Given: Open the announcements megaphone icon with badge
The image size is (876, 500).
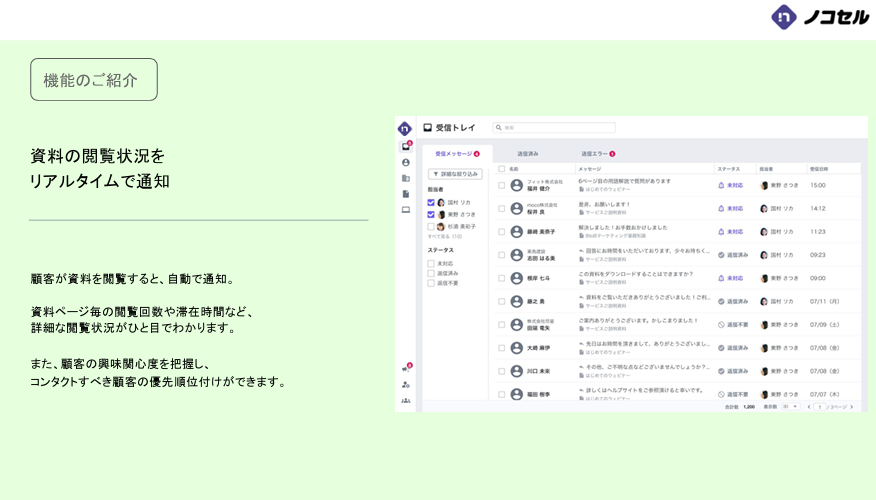Looking at the screenshot, I should pos(405,368).
